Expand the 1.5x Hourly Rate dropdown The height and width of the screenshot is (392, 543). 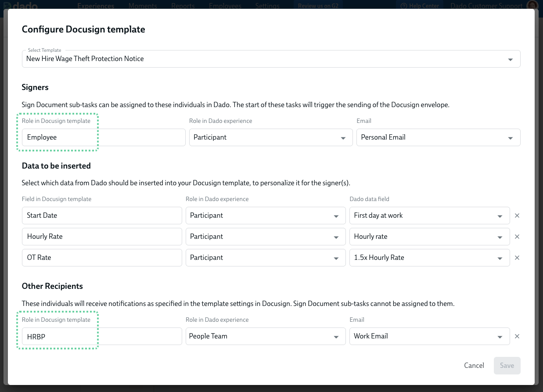pyautogui.click(x=430, y=258)
